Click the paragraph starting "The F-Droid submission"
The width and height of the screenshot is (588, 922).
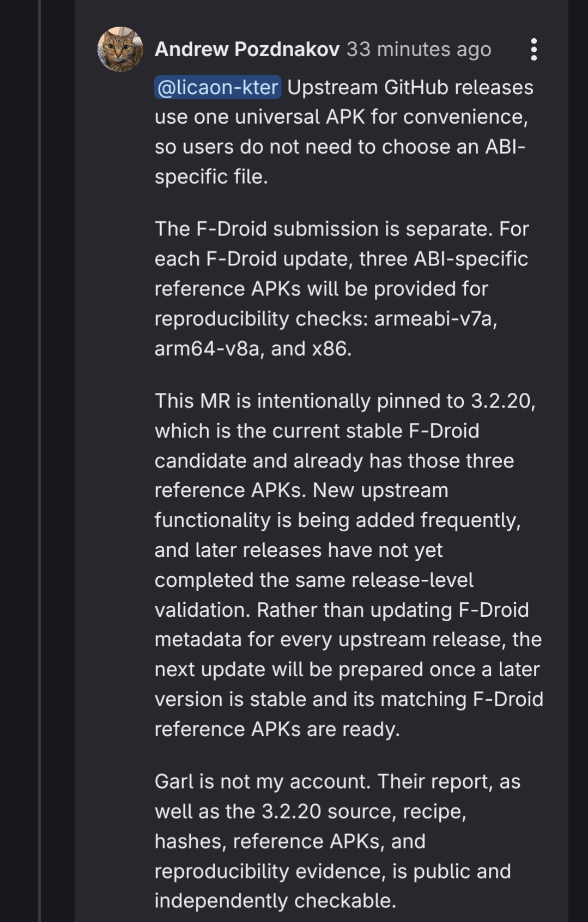point(342,288)
